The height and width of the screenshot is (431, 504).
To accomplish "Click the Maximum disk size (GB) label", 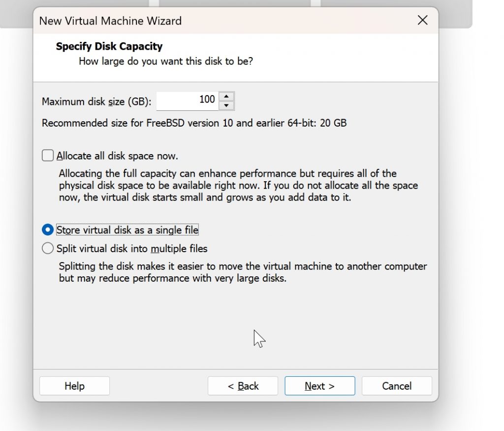I will point(96,101).
